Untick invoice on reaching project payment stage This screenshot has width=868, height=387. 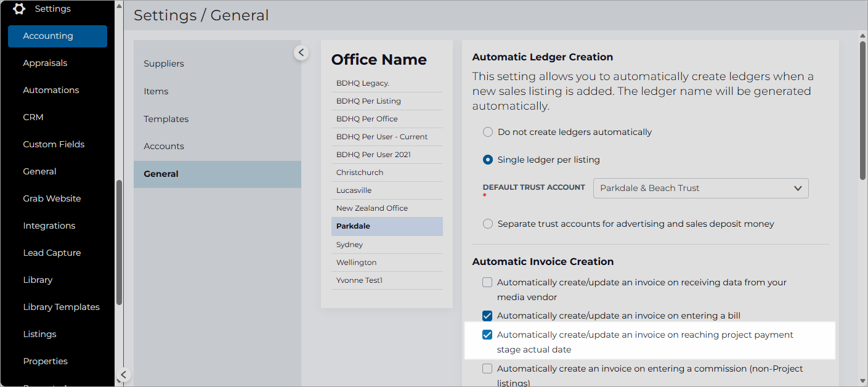click(x=487, y=335)
